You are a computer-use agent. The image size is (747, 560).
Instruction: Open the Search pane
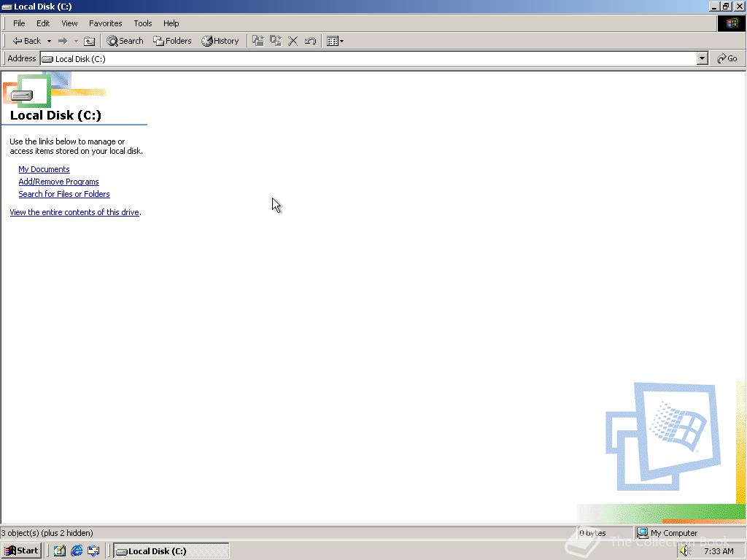[x=125, y=41]
